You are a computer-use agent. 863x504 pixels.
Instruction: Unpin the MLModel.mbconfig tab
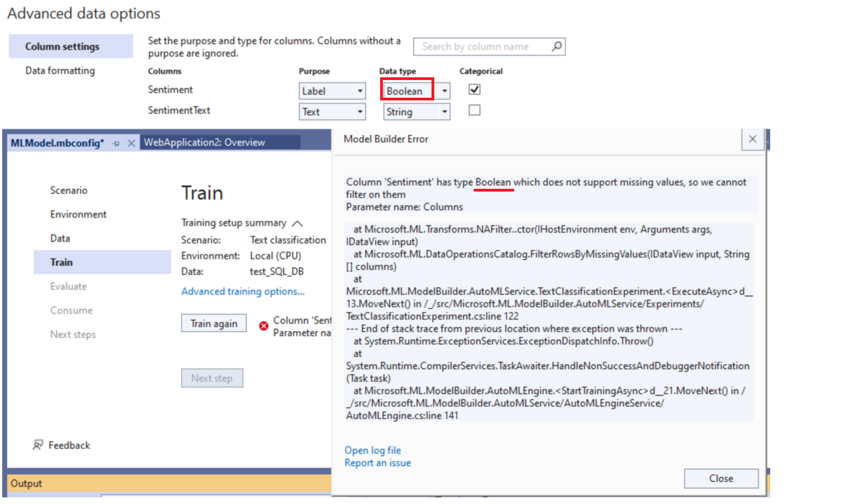116,142
